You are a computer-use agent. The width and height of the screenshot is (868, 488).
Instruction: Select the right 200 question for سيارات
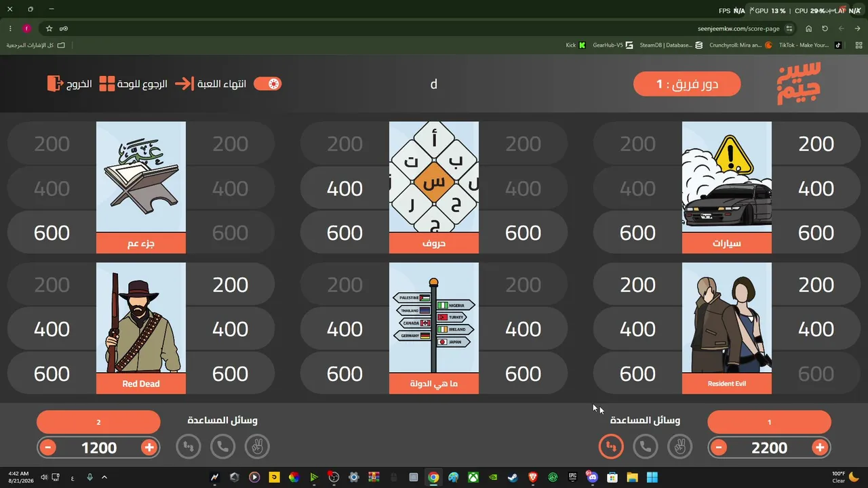coord(816,144)
